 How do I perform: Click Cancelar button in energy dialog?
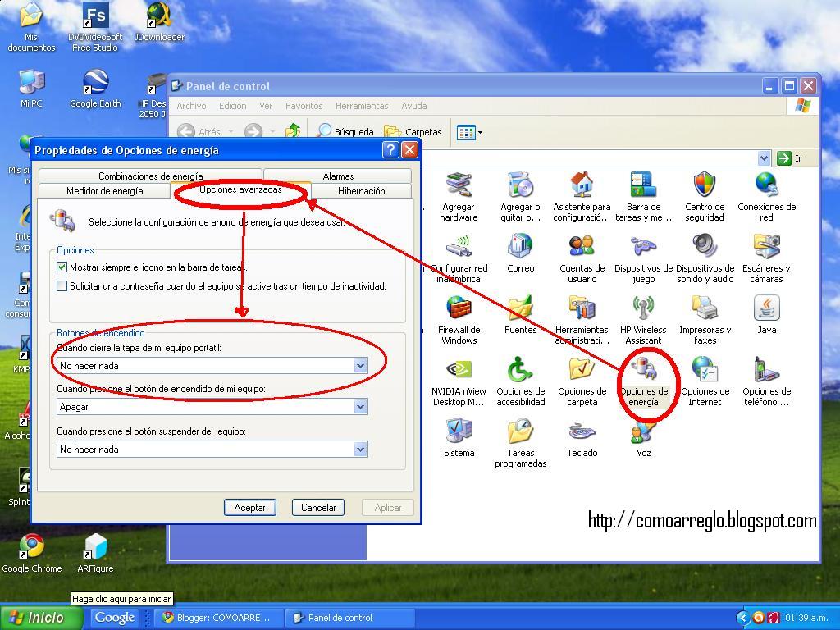pos(318,507)
